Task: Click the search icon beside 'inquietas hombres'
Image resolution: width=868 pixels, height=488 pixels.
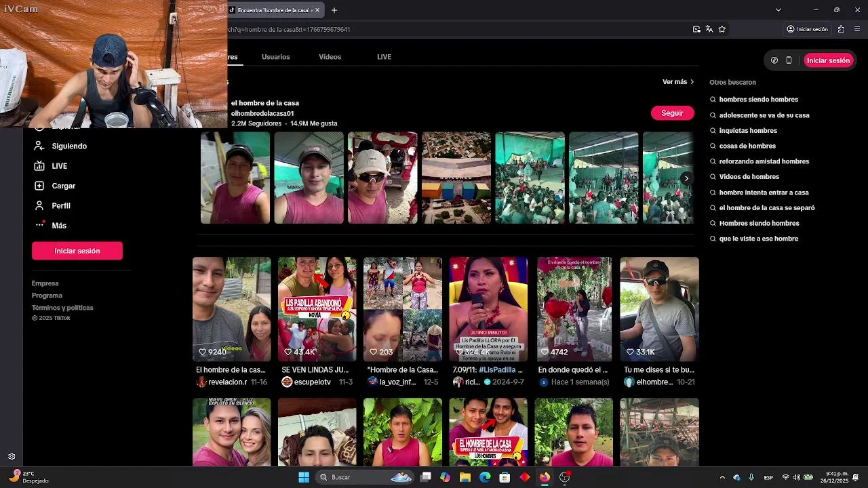Action: pyautogui.click(x=713, y=131)
